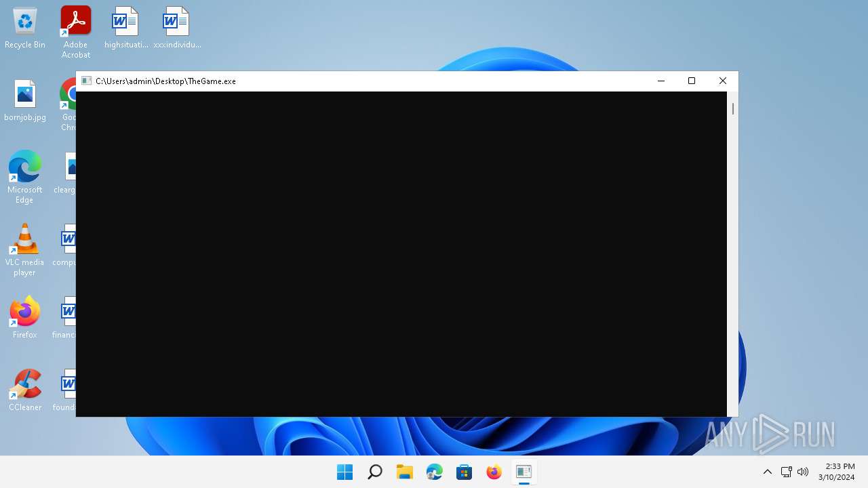The height and width of the screenshot is (488, 868).
Task: Open taskbar Search
Action: click(375, 472)
